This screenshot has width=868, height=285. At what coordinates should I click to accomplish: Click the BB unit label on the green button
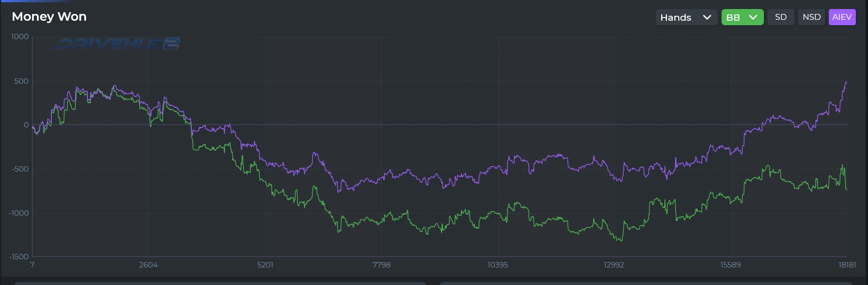click(733, 18)
